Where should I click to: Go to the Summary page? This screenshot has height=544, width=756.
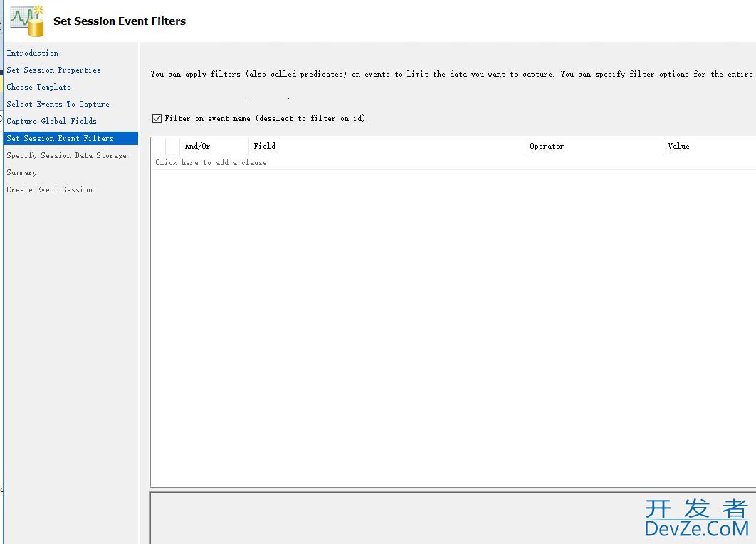tap(21, 172)
